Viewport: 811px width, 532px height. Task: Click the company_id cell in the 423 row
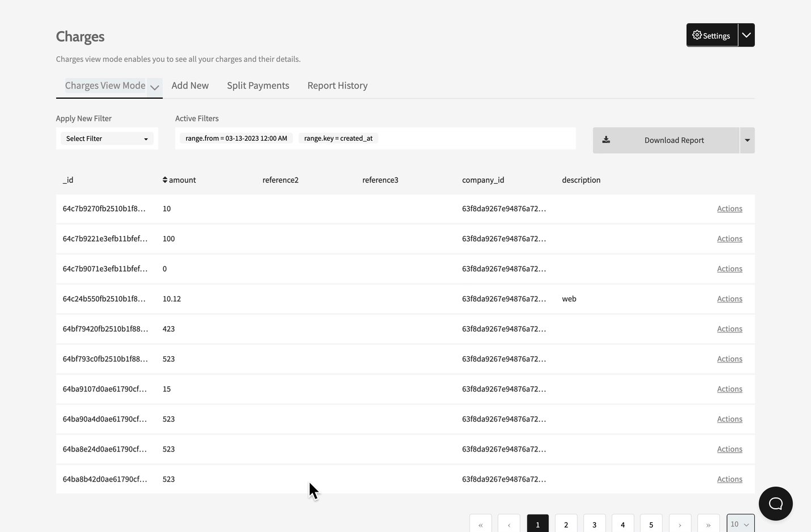[x=504, y=329]
